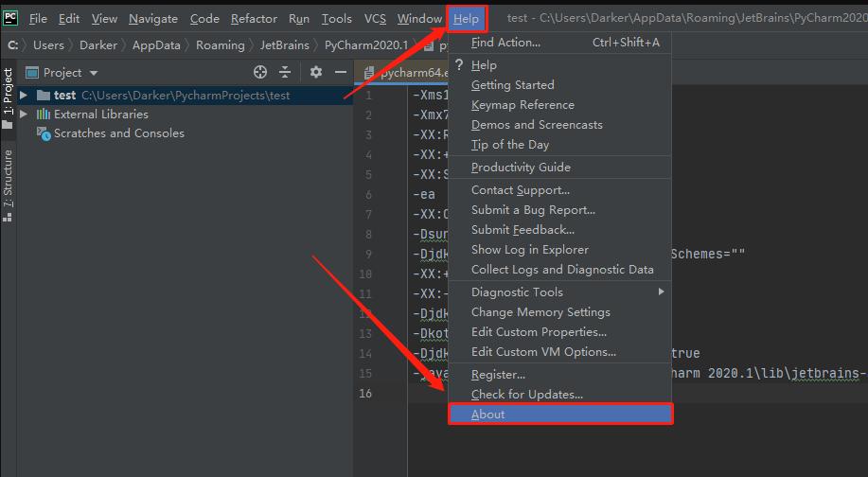Select Scratches and Consoles tree row
Image resolution: width=868 pixels, height=477 pixels.
185,133
